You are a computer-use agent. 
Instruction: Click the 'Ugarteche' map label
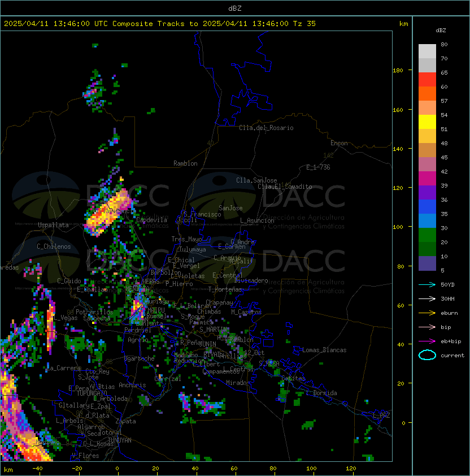click(x=140, y=358)
